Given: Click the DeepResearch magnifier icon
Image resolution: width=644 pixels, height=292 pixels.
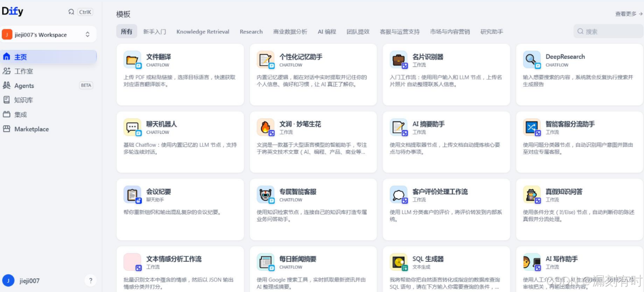Looking at the screenshot, I should [x=532, y=60].
